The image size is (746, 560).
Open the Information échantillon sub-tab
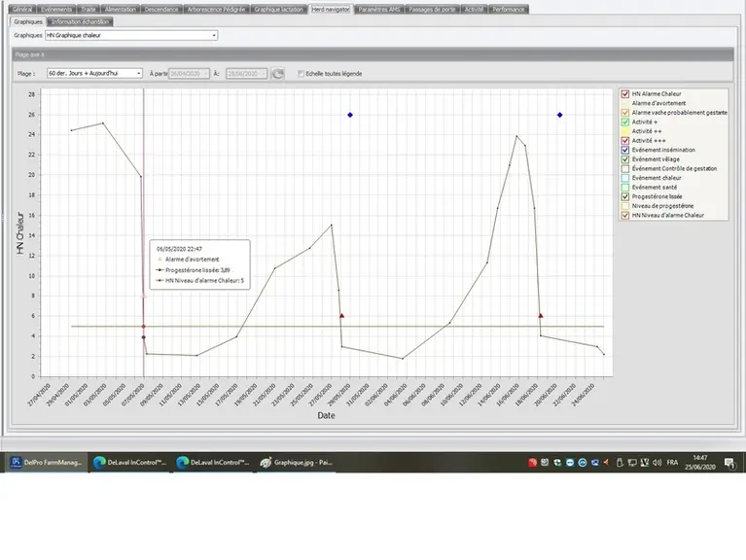(80, 21)
